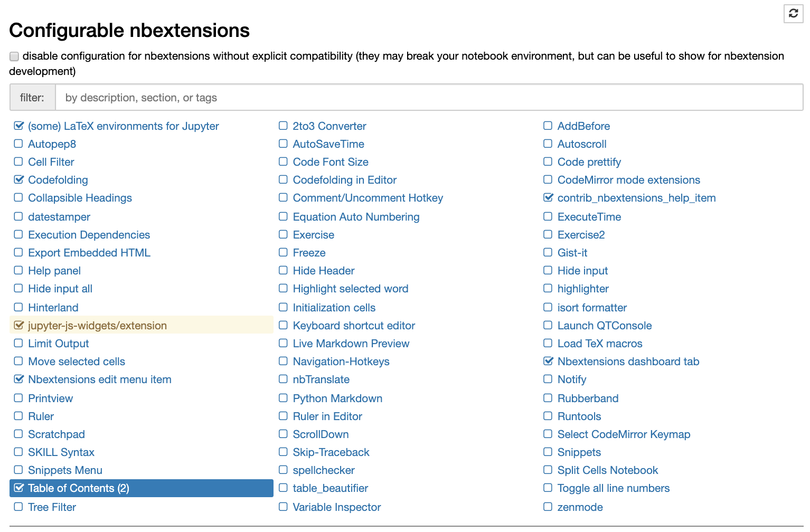Toggle the Table of Contents (2) checkbox

pyautogui.click(x=18, y=488)
